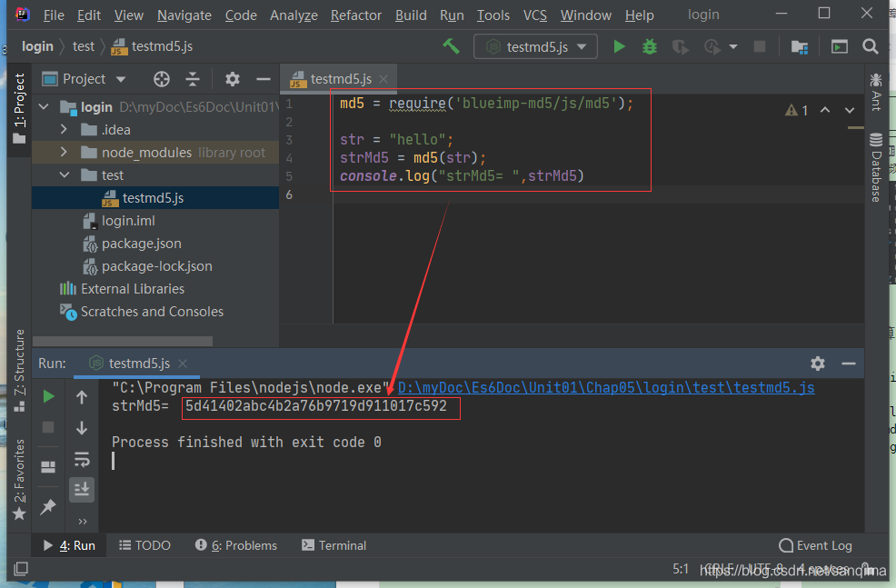Select login.iml in project tree

[128, 221]
